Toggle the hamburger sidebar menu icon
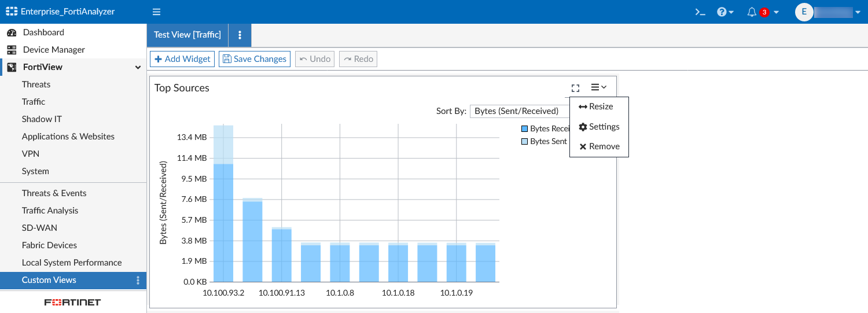The image size is (868, 313). [156, 12]
